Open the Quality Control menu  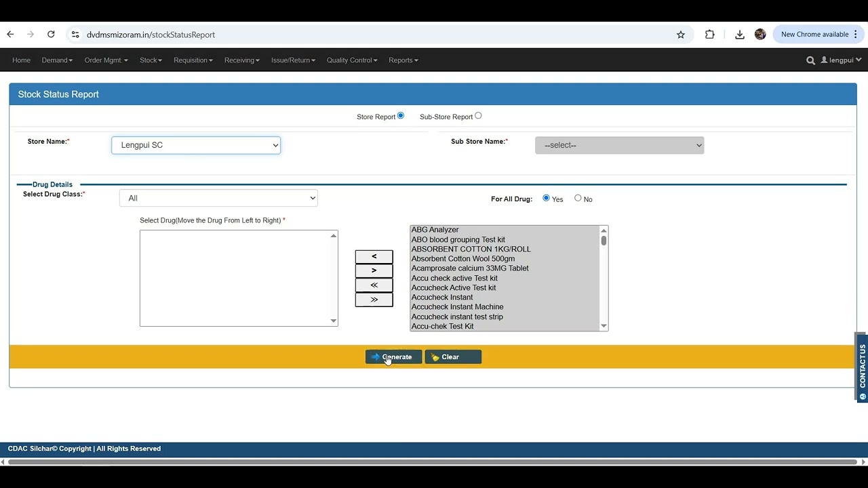(352, 60)
